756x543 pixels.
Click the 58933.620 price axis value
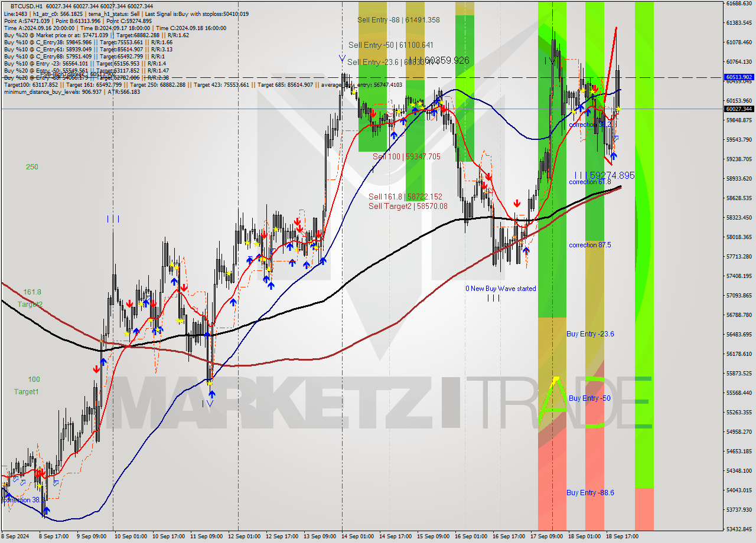tap(739, 178)
